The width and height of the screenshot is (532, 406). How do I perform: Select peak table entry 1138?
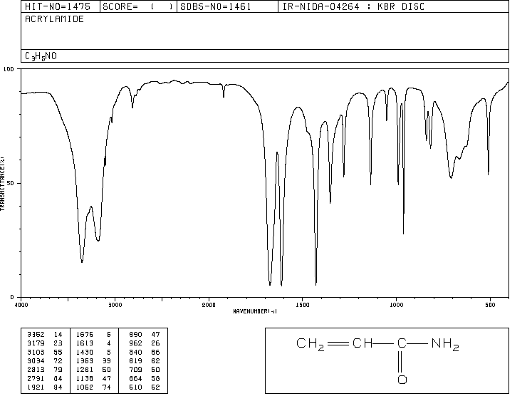coord(85,378)
